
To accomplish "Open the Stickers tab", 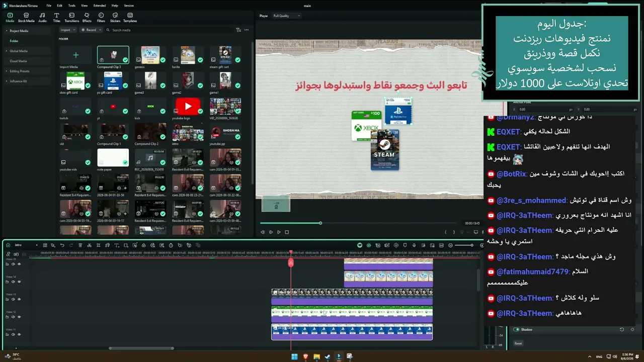I will 115,18.
